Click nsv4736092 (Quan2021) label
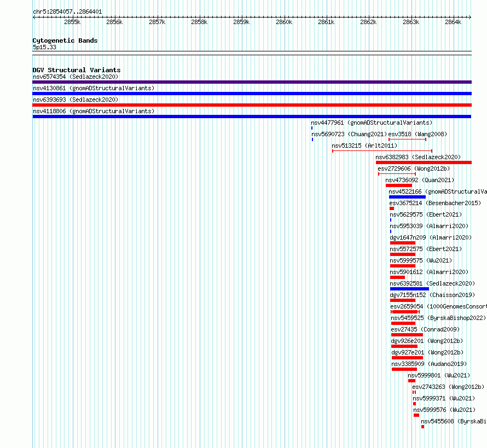 [x=420, y=180]
